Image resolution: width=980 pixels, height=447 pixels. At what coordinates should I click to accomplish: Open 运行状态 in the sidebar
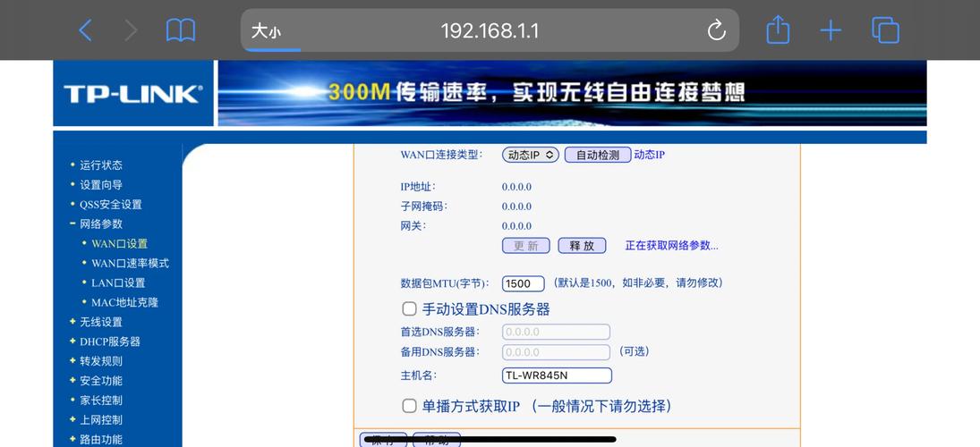pos(100,165)
